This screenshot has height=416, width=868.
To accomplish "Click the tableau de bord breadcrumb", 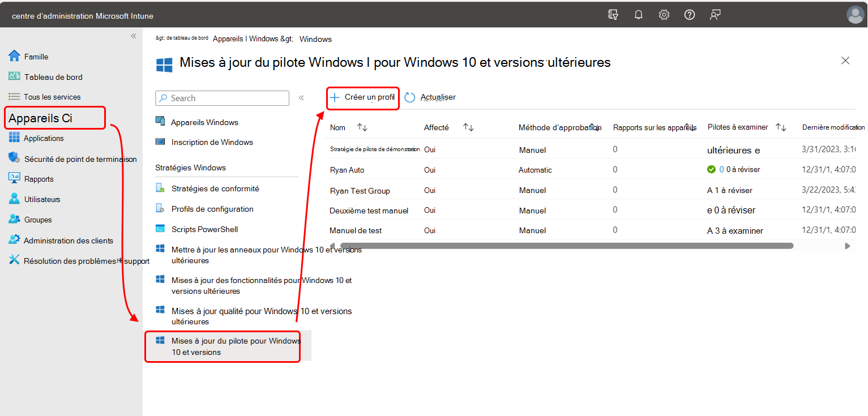I will [x=182, y=38].
